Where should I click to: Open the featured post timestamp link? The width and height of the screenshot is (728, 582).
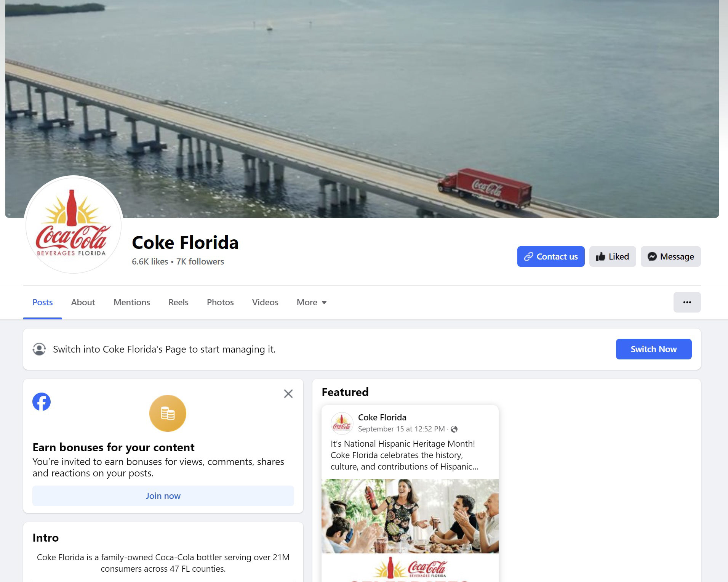click(x=401, y=429)
